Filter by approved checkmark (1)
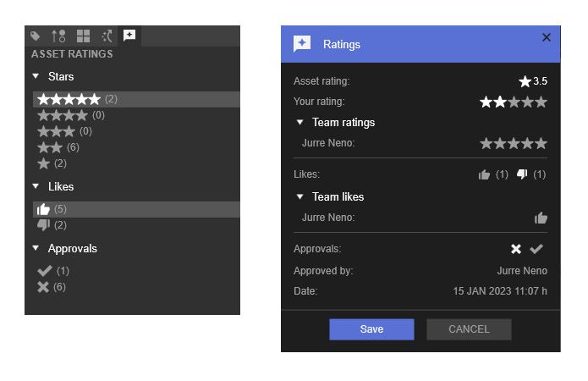588x381 pixels. pos(45,271)
